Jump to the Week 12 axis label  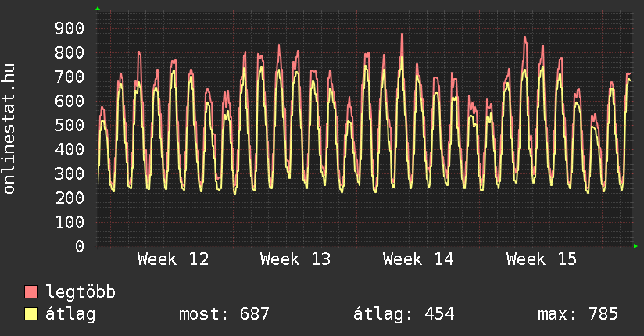point(173,259)
